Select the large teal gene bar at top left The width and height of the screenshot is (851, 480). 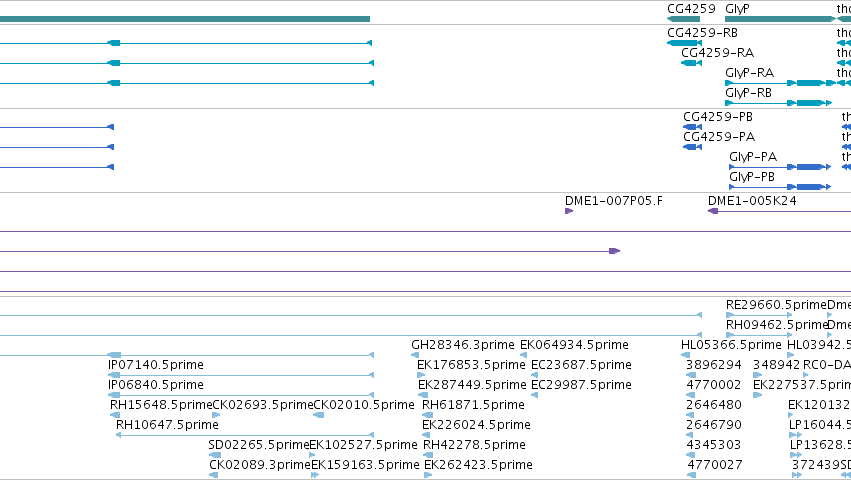click(185, 19)
